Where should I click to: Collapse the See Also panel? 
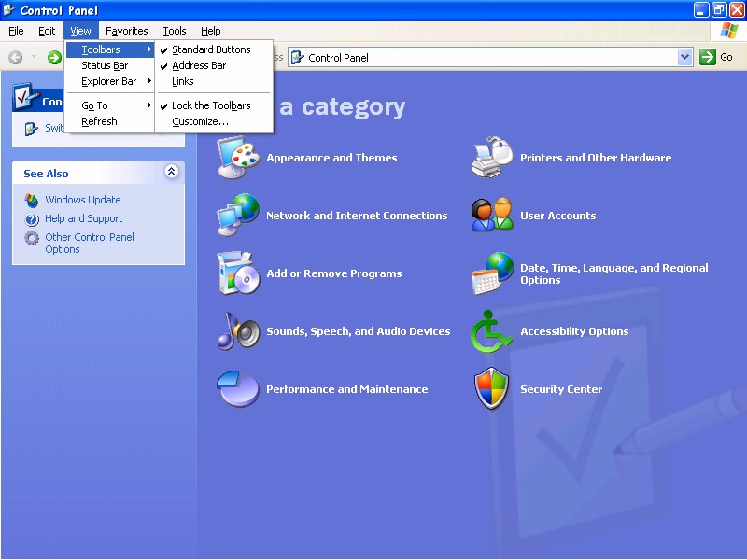point(171,172)
